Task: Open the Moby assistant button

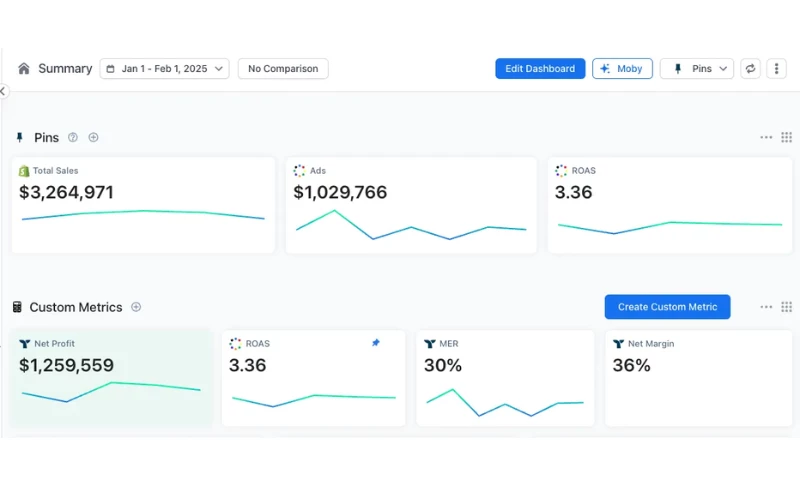Action: point(622,69)
